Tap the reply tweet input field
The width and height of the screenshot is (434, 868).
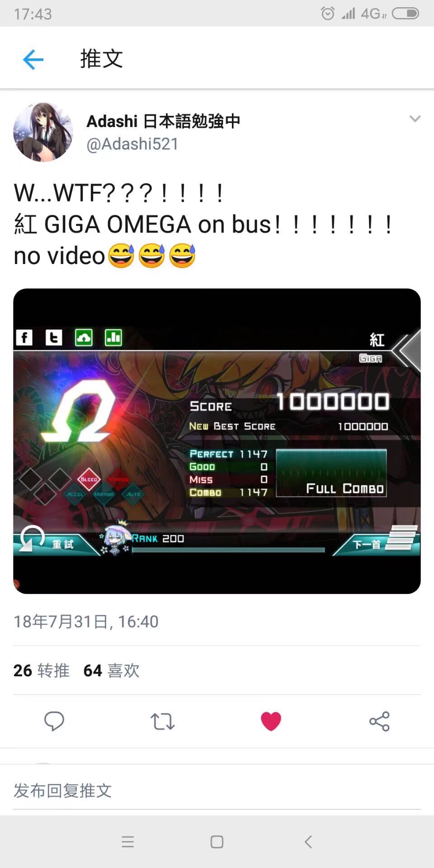(x=217, y=791)
